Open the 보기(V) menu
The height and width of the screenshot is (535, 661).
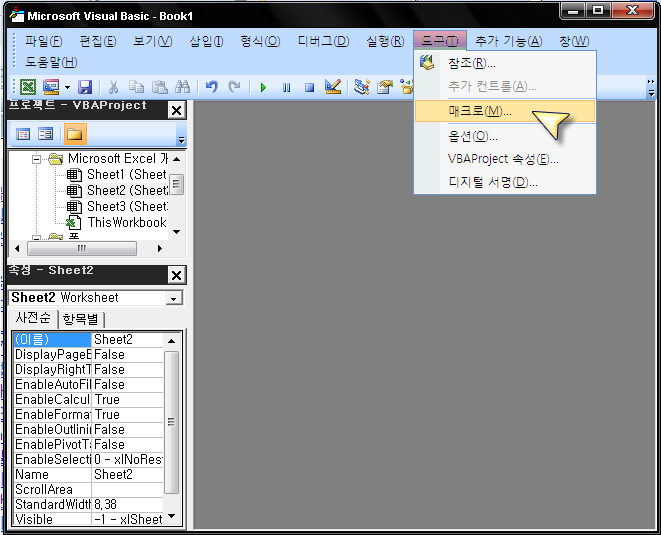click(153, 41)
